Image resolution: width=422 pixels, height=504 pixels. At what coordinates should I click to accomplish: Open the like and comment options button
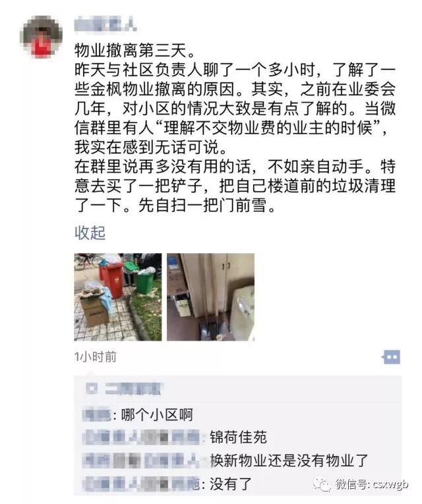(x=391, y=357)
